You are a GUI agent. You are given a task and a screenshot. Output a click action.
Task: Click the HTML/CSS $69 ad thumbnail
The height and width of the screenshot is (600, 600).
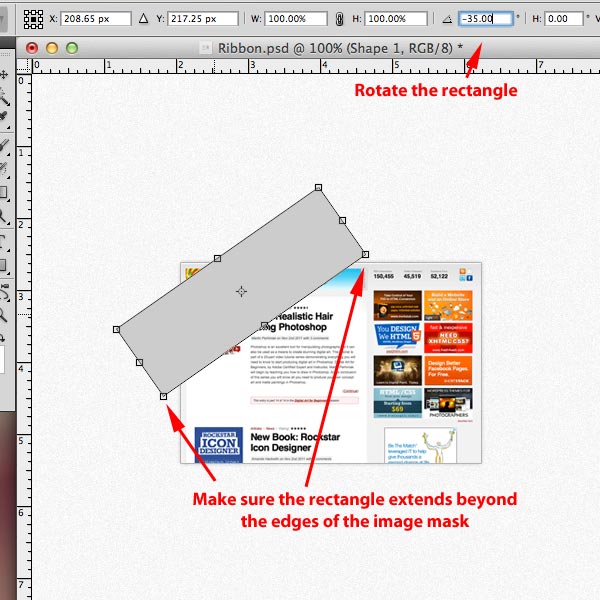pos(398,403)
